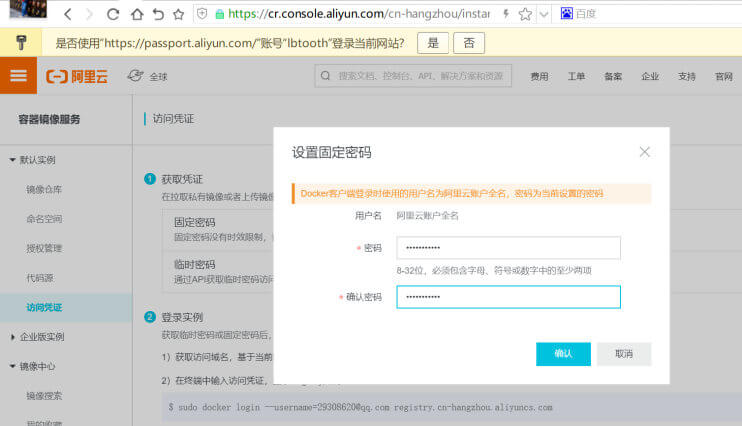Open 镜像搜索 in sidebar
742x426 pixels.
pyautogui.click(x=44, y=396)
